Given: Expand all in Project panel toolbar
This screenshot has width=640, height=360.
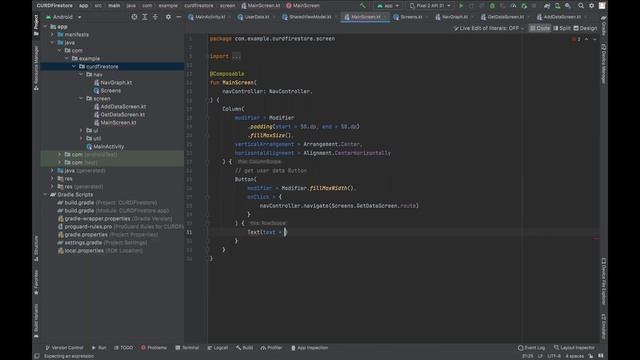Looking at the screenshot, I should 144,17.
